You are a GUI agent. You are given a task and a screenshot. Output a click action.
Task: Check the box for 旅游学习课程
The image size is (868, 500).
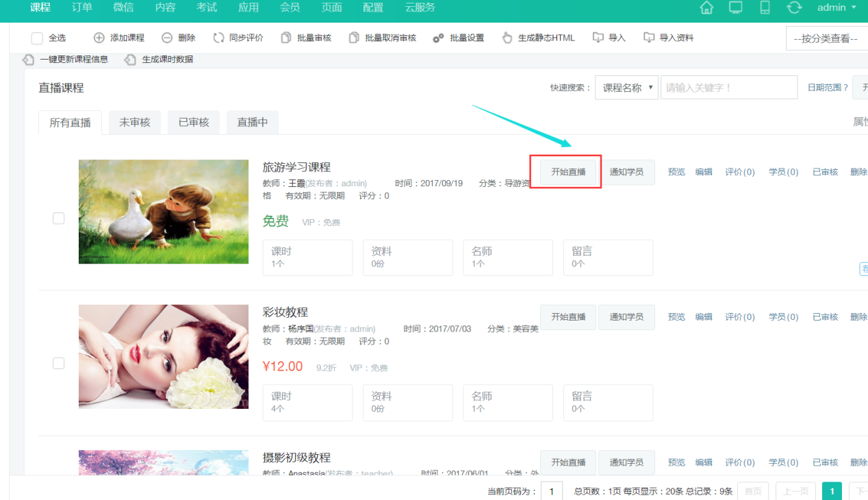click(x=59, y=218)
